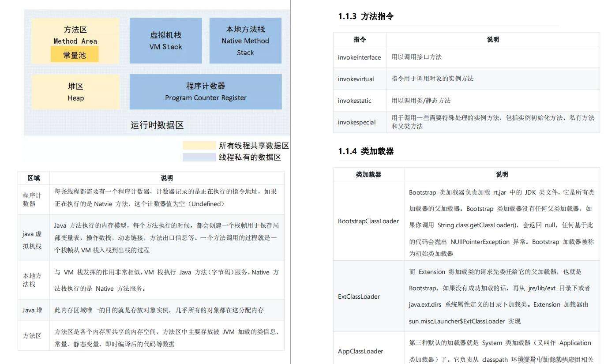Image resolution: width=604 pixels, height=364 pixels.
Task: Click the invokestatic cell
Action: click(x=360, y=101)
